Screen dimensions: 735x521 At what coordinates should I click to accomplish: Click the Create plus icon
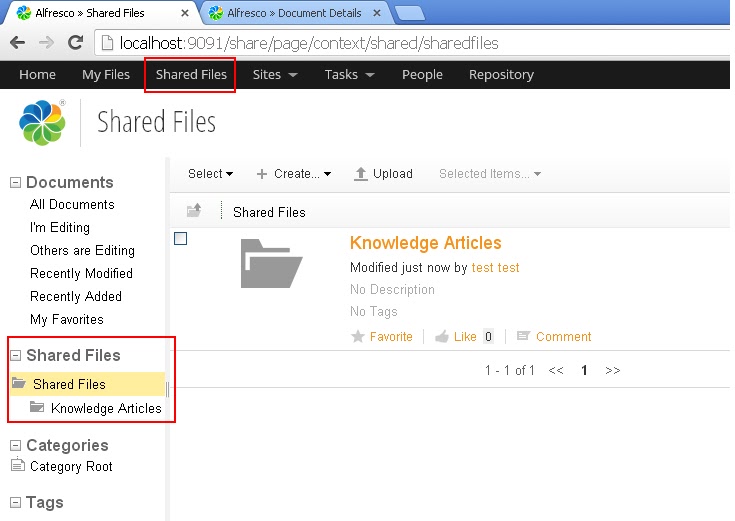click(262, 174)
